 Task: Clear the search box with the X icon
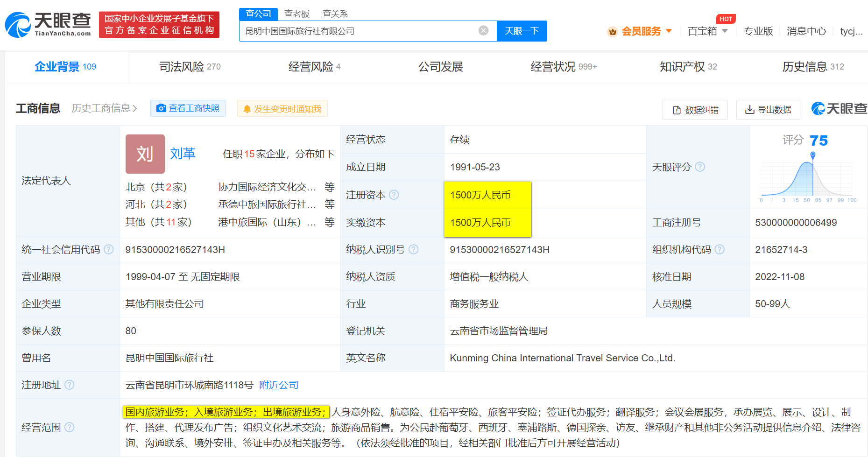point(483,31)
